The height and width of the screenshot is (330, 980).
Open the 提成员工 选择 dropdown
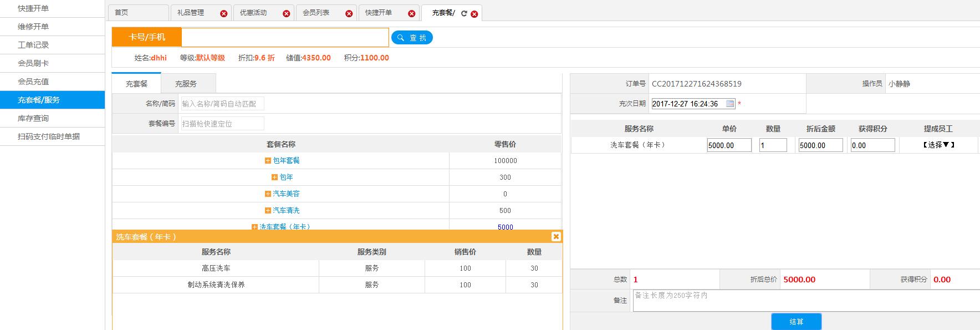tap(938, 145)
